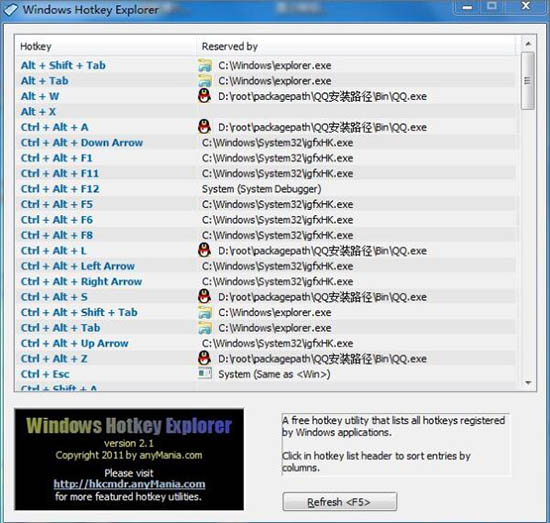
Task: Select the Ctrl + Alt + F1 hotkey
Action: point(56,158)
